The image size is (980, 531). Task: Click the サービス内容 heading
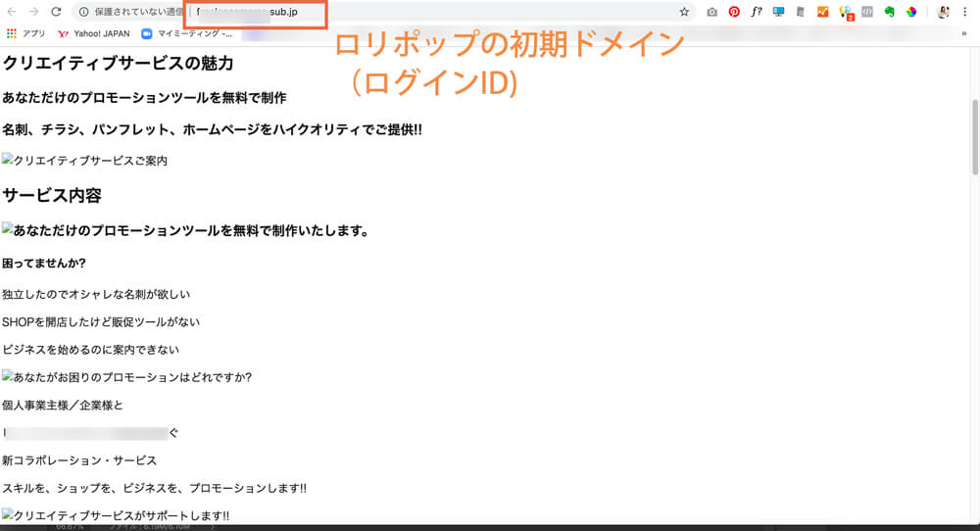pyautogui.click(x=51, y=196)
